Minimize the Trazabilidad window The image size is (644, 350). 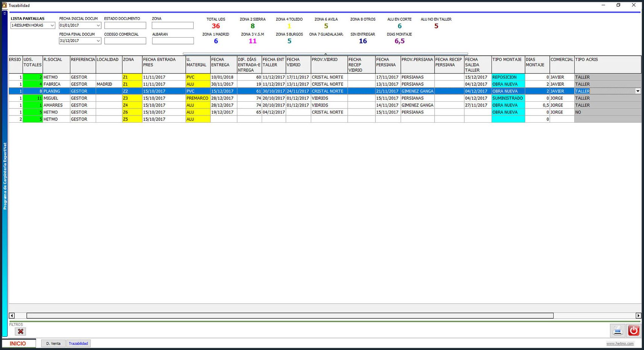603,5
